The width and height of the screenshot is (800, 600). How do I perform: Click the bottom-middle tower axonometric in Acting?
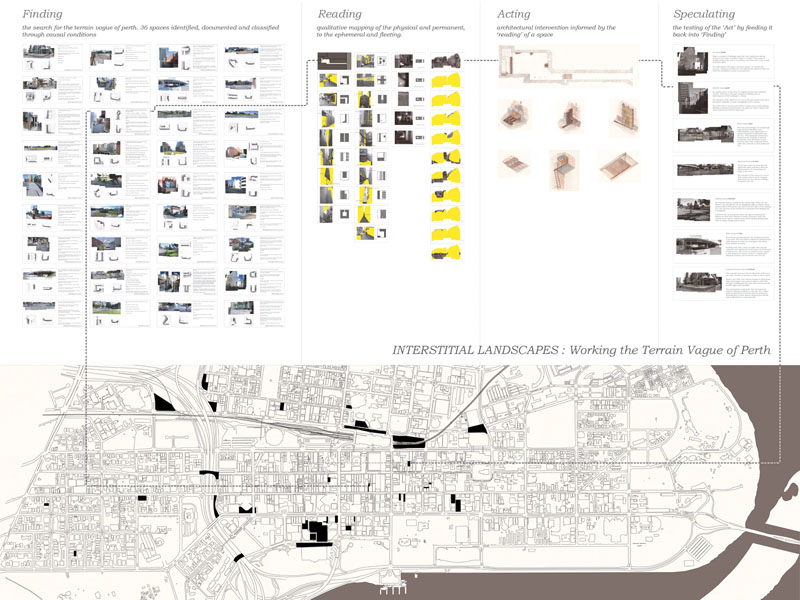point(562,166)
